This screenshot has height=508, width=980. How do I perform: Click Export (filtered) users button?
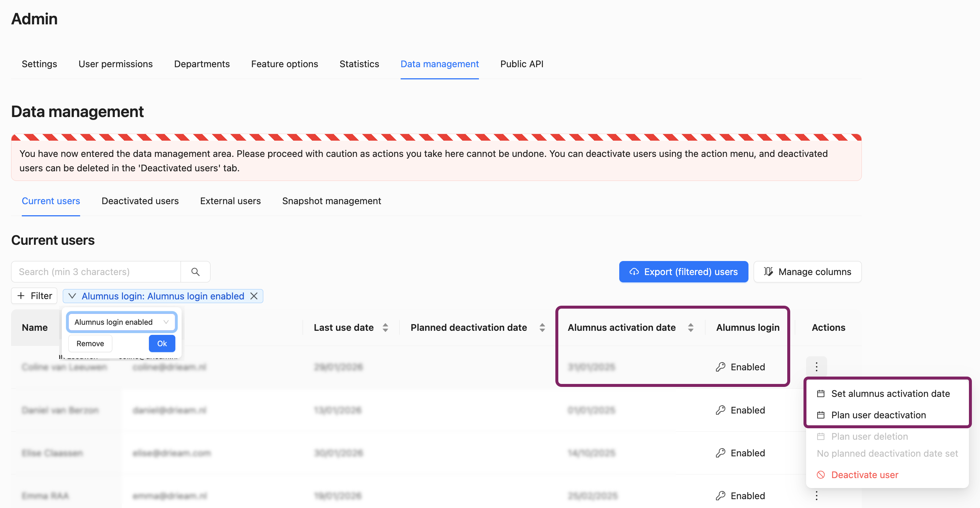pyautogui.click(x=683, y=271)
